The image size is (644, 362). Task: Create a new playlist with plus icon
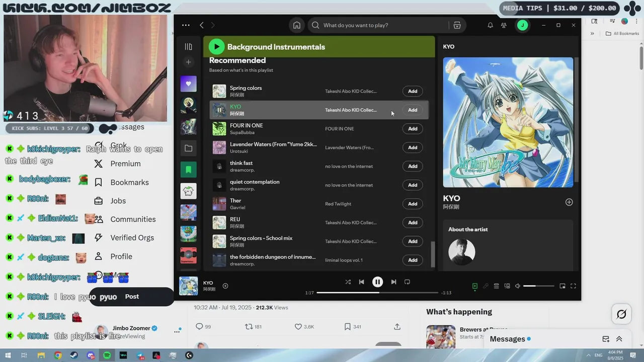pyautogui.click(x=188, y=62)
